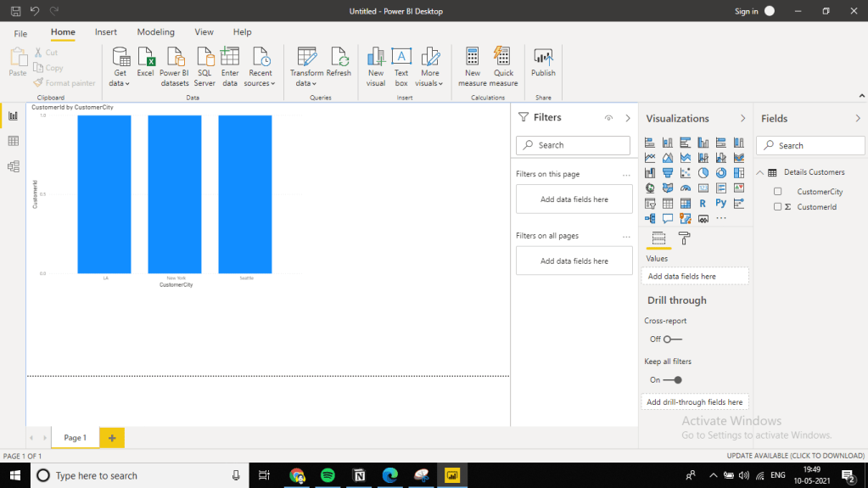Pick the Python visual icon

click(721, 204)
